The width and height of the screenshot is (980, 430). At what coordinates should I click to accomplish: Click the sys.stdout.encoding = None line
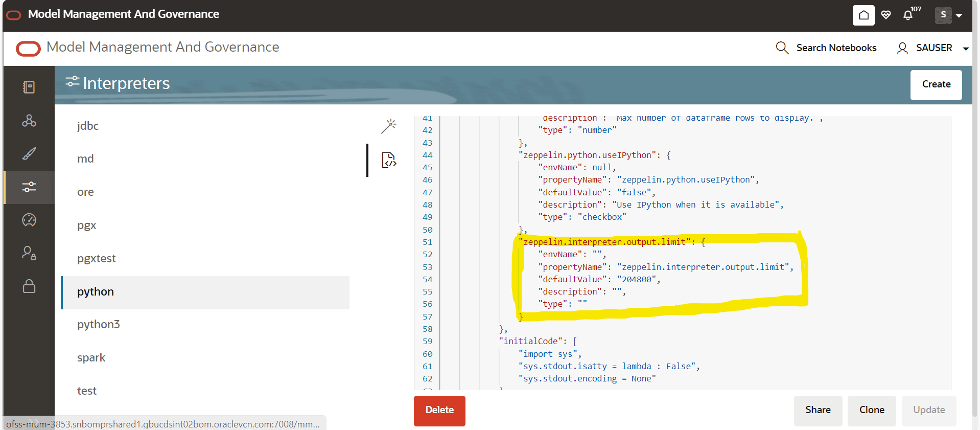[587, 378]
